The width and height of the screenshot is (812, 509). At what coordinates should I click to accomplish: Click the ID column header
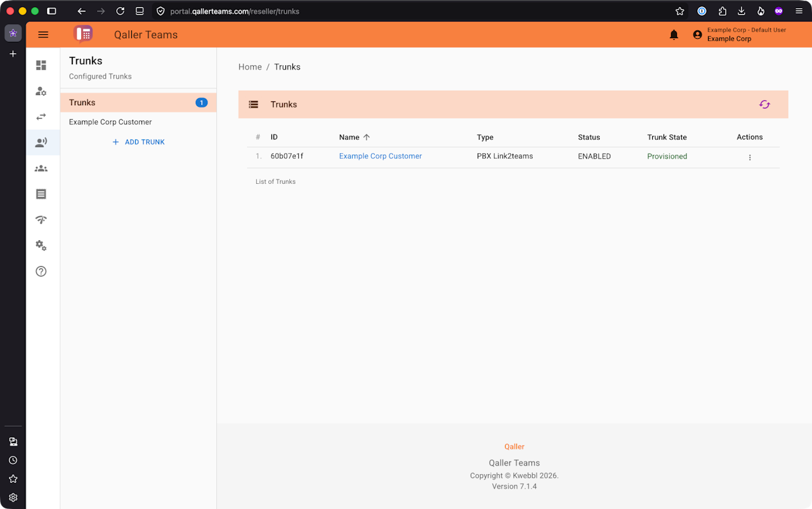point(274,137)
